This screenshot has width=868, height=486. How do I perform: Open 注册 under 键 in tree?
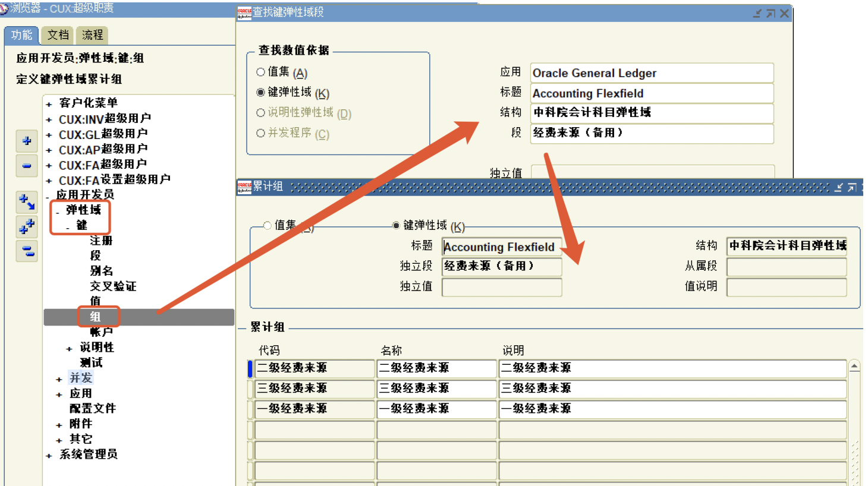[101, 241]
